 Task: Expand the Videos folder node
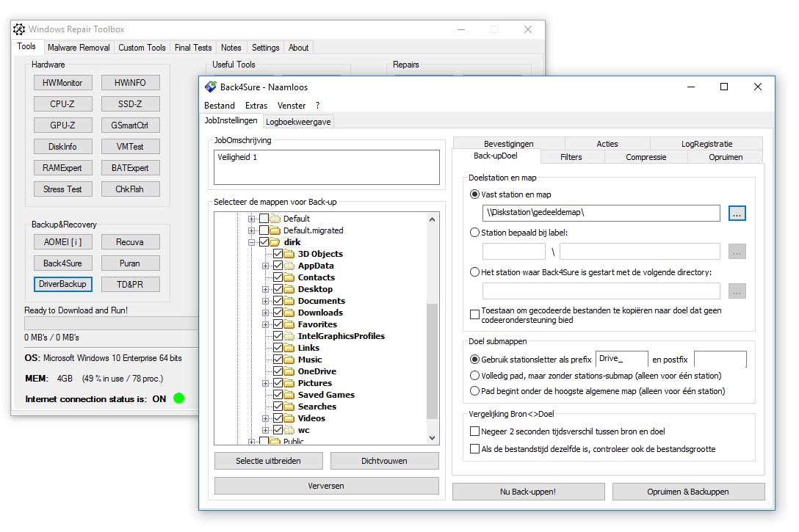[x=266, y=418]
